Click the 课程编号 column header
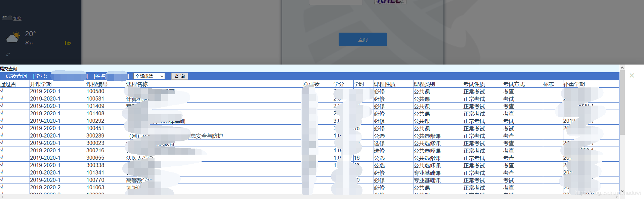Screen dimensions: 644x199 pyautogui.click(x=97, y=84)
